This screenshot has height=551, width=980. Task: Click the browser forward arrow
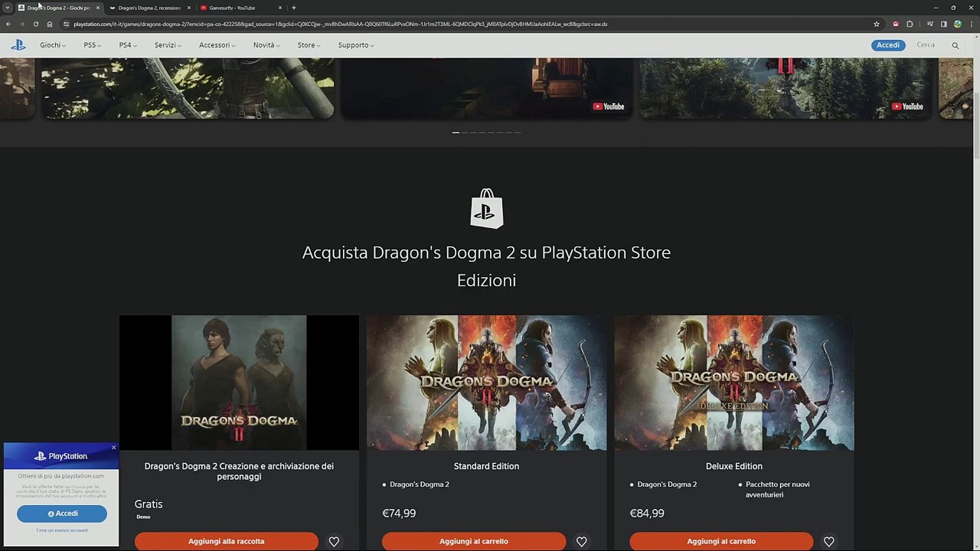click(x=21, y=24)
